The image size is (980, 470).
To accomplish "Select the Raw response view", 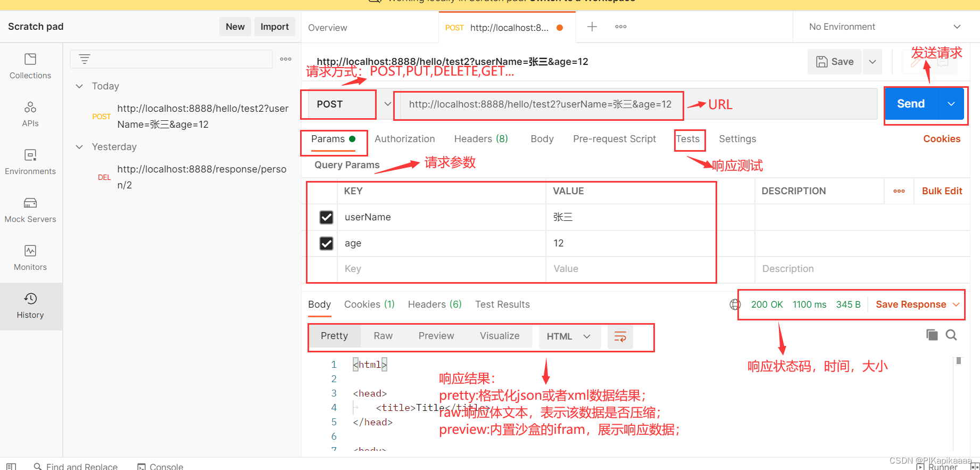I will pos(383,336).
